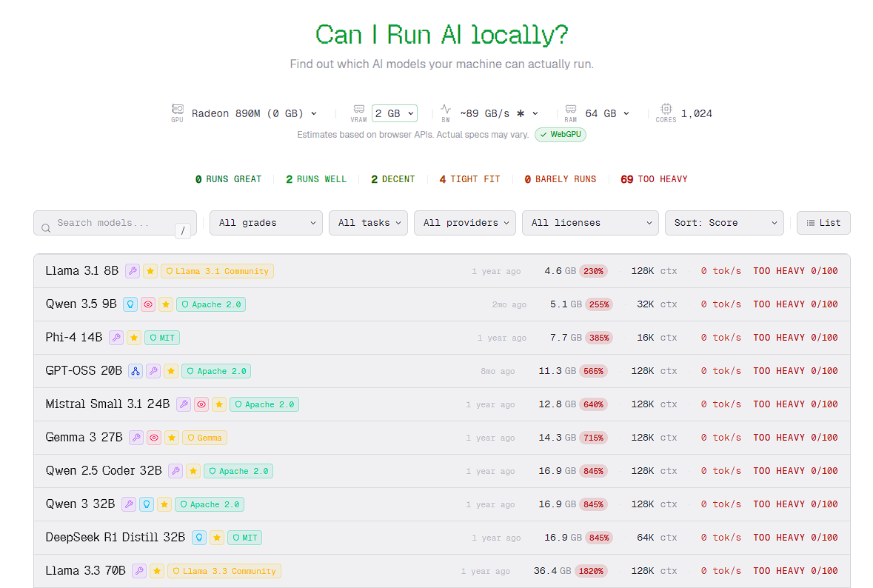The width and height of the screenshot is (873, 588).
Task: Click the bandwidth pulse icon
Action: pyautogui.click(x=446, y=109)
